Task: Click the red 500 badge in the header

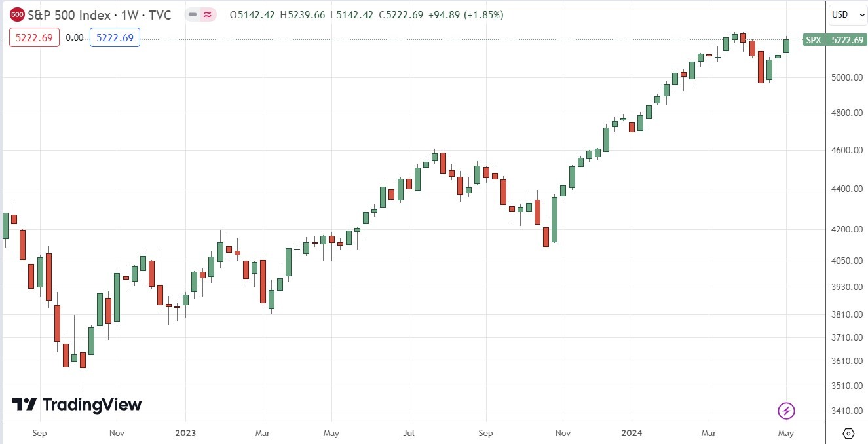Action: coord(17,14)
